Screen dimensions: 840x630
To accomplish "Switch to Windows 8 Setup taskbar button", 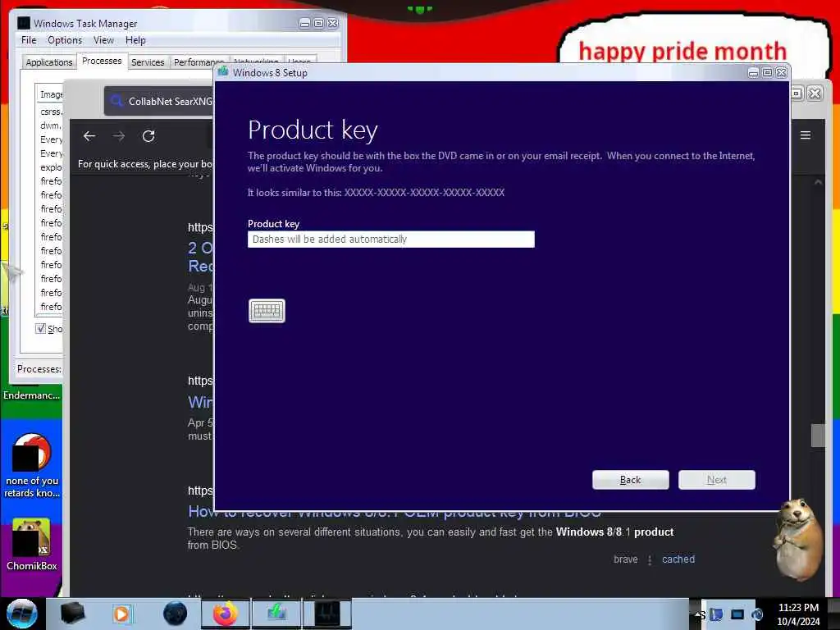I will (x=276, y=614).
